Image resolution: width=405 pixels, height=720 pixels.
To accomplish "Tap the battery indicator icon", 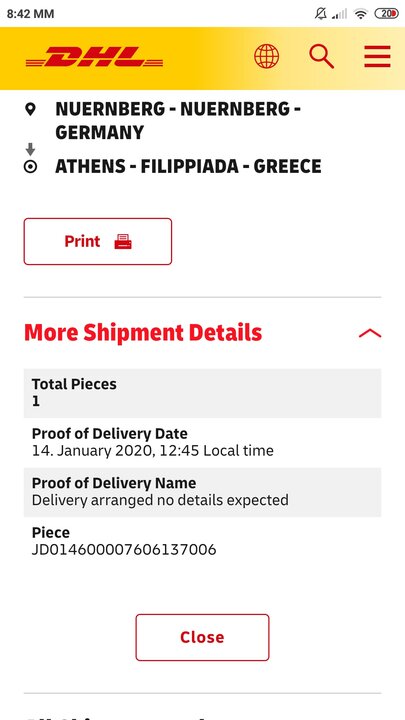I will coord(387,14).
